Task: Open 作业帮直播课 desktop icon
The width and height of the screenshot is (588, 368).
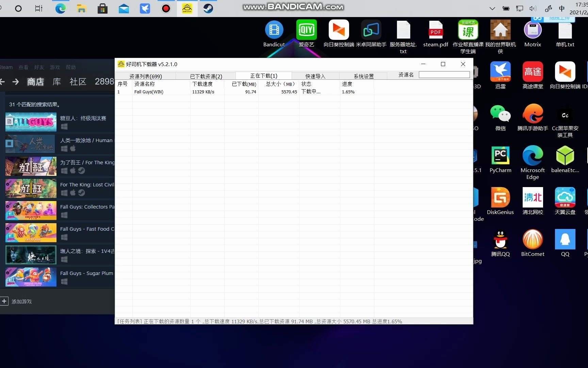Action: tap(468, 37)
